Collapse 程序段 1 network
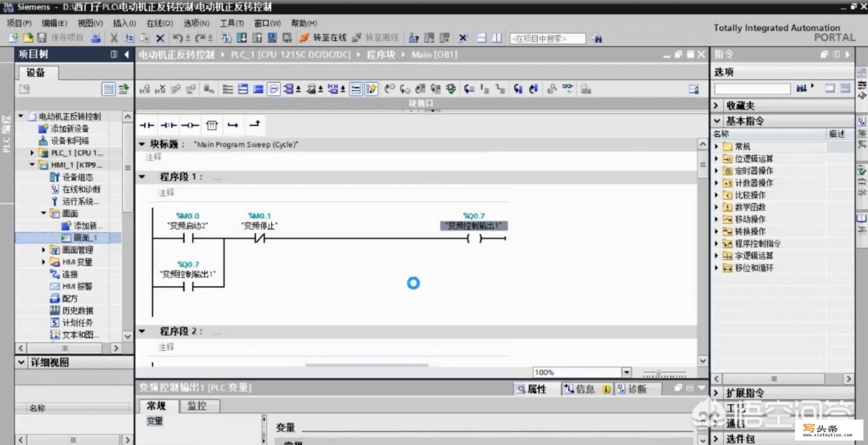The height and width of the screenshot is (445, 868). pos(142,177)
